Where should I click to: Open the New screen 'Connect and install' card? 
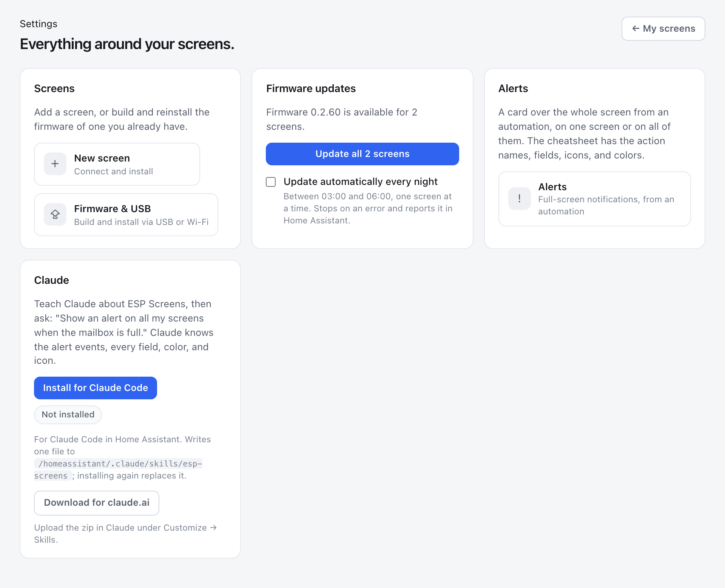(x=117, y=164)
